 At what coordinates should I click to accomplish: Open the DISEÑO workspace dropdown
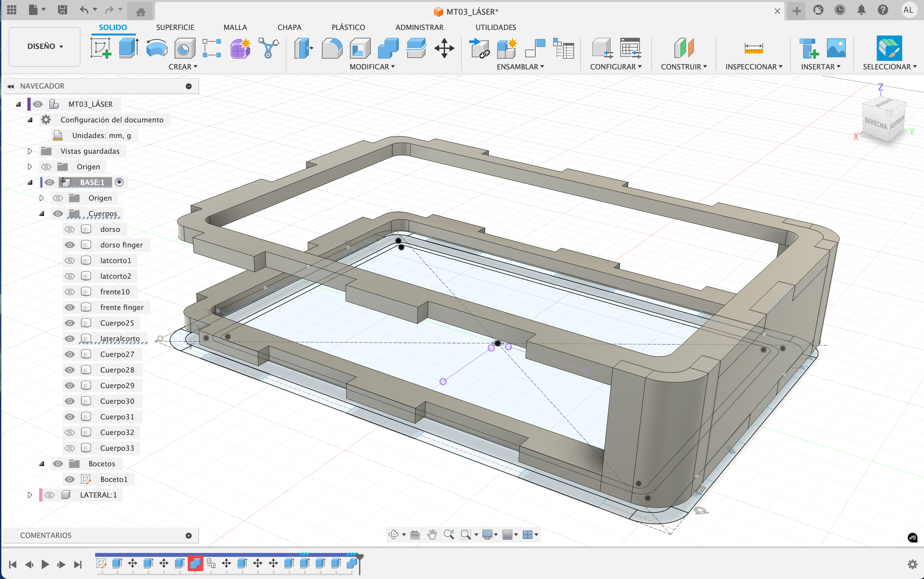pyautogui.click(x=45, y=46)
